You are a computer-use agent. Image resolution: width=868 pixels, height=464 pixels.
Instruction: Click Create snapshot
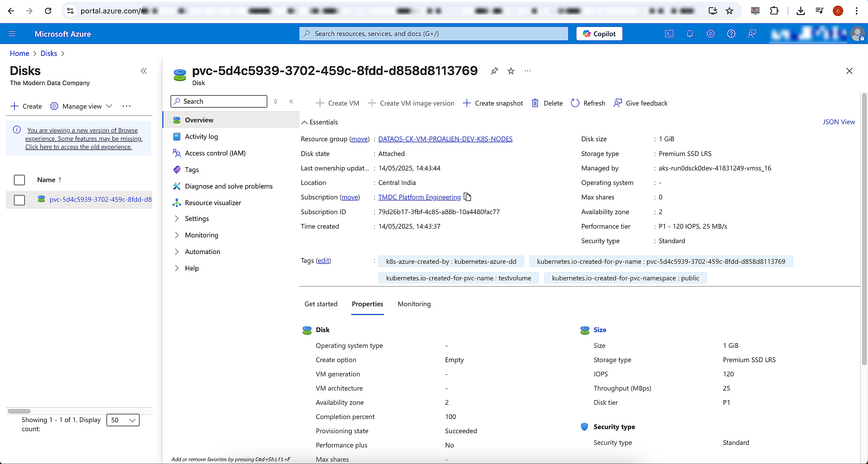pos(493,103)
